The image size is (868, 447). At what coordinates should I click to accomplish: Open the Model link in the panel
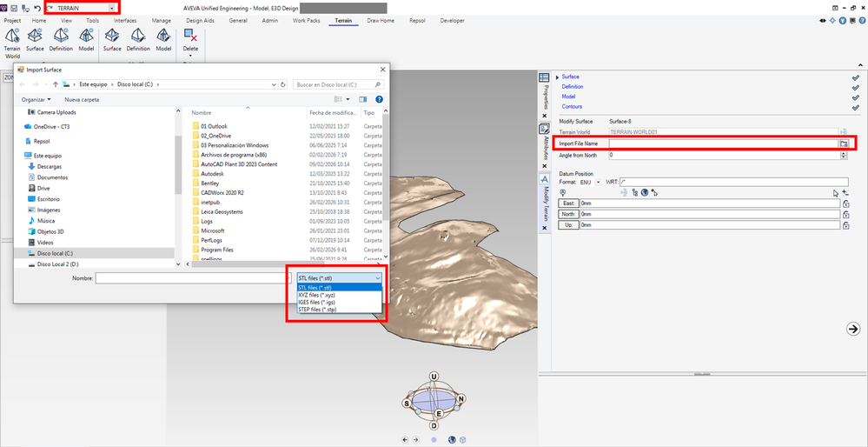pos(568,97)
